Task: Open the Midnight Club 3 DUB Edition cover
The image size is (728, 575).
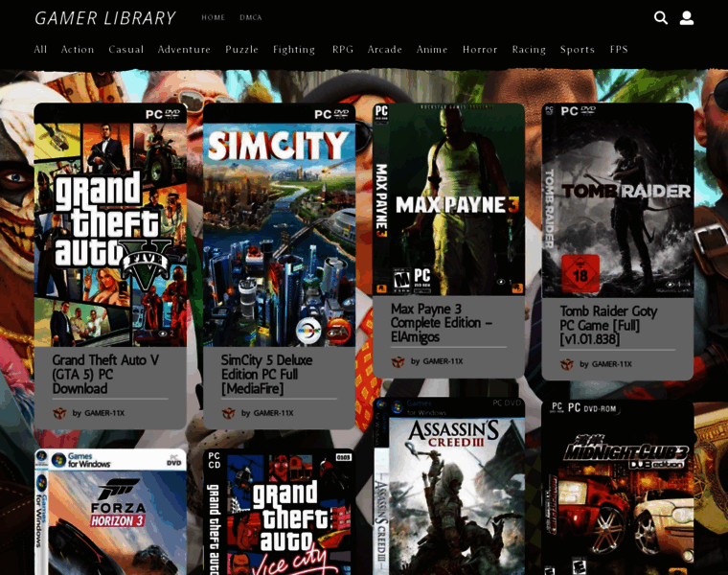Action: (618, 488)
